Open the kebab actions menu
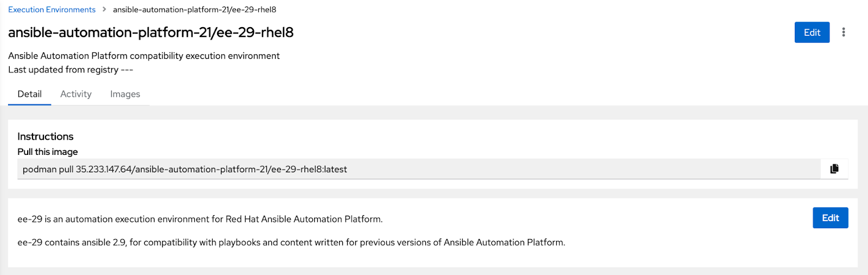 (x=843, y=33)
